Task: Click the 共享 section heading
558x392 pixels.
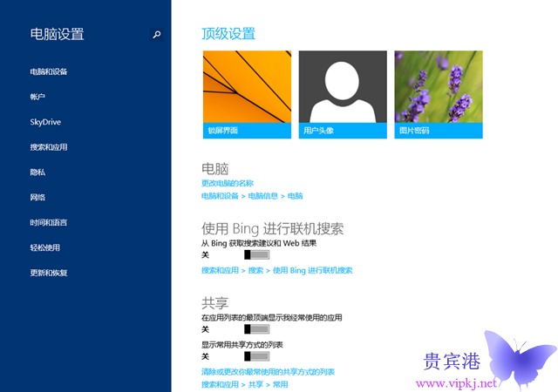Action: click(x=215, y=303)
